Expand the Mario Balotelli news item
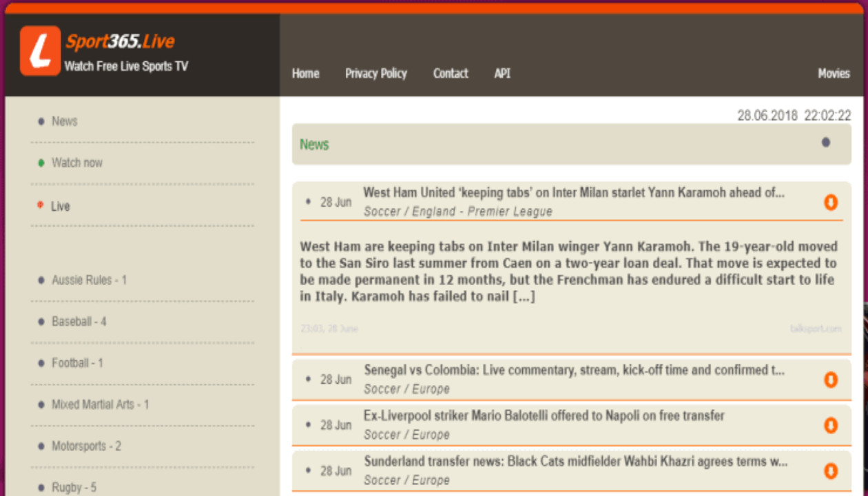The height and width of the screenshot is (496, 868). click(831, 425)
